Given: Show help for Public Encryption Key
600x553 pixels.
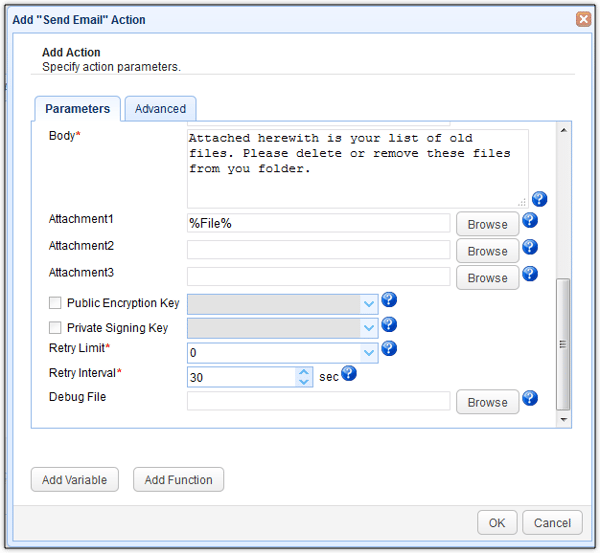Looking at the screenshot, I should pos(389,300).
